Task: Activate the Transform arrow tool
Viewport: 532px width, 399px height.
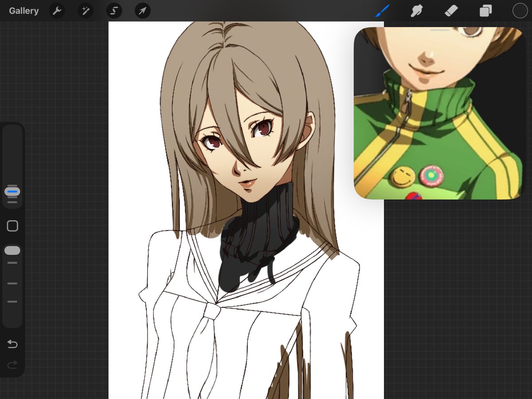Action: (143, 11)
